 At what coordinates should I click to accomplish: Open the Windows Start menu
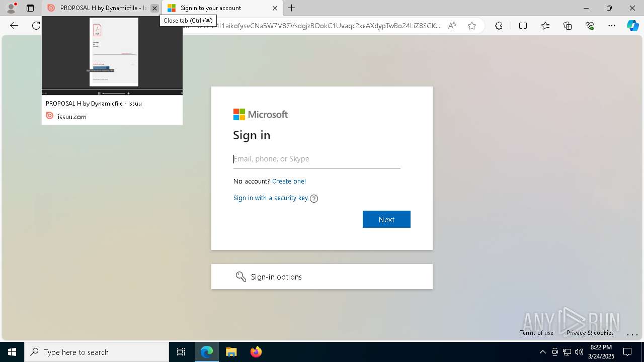(12, 352)
